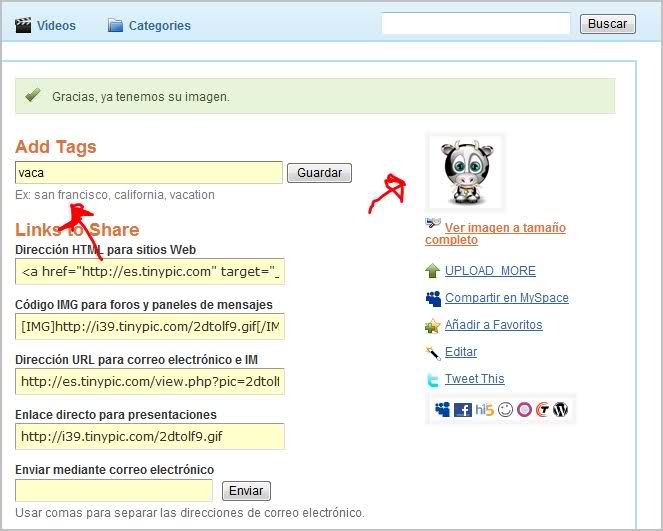The image size is (663, 531).
Task: Focus the tags field containing 'vaca'
Action: click(x=149, y=173)
